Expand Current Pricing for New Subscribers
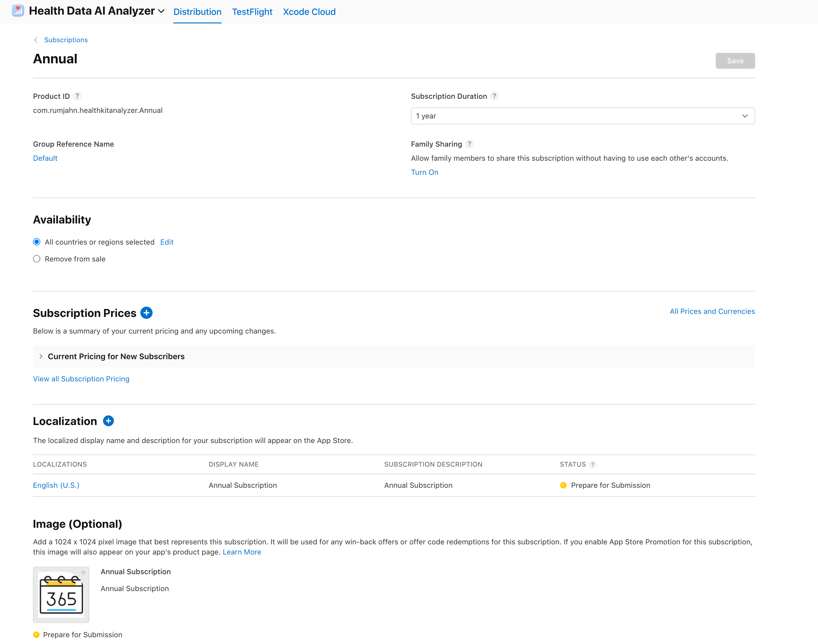The width and height of the screenshot is (818, 644). (116, 356)
